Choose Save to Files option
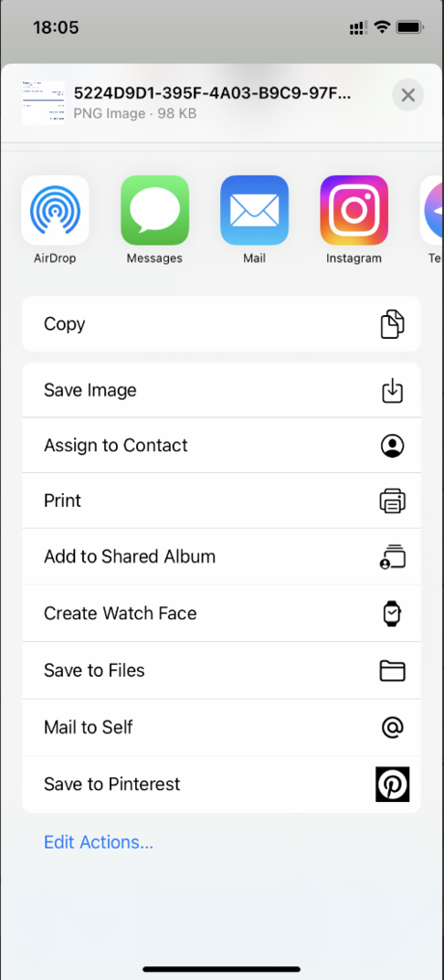This screenshot has width=444, height=980. click(x=221, y=670)
